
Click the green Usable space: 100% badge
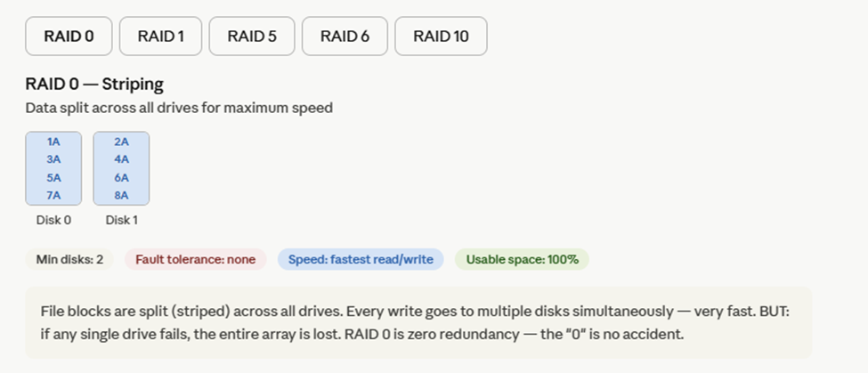(x=522, y=260)
